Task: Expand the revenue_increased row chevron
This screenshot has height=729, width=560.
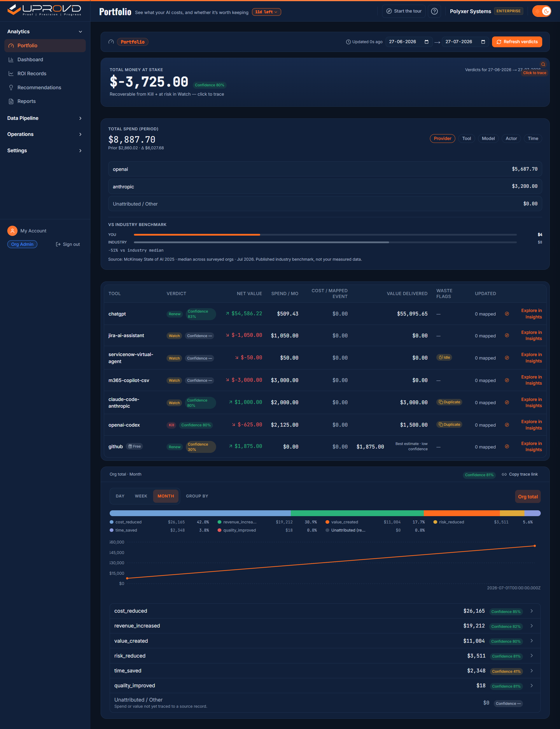Action: (x=532, y=626)
